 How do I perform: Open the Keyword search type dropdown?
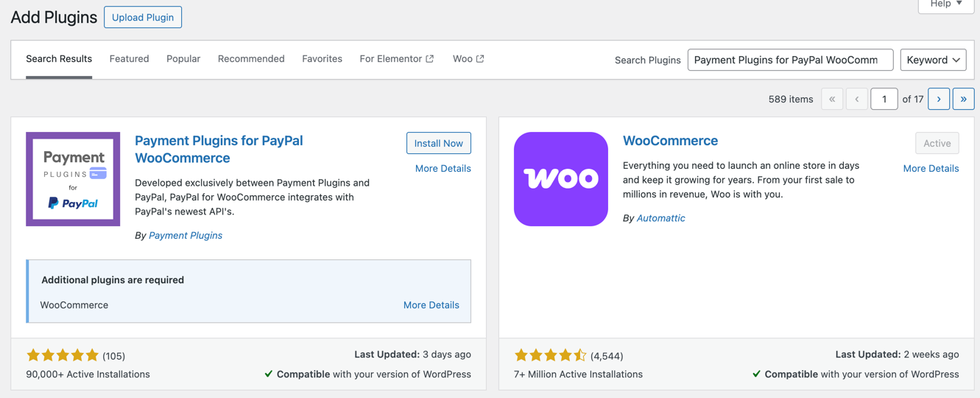point(933,60)
